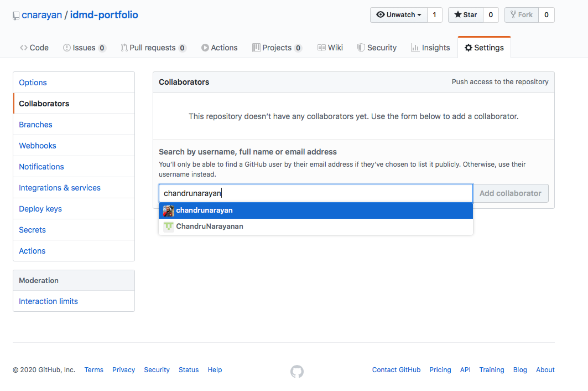Open the Wiki tab
Image resolution: width=588 pixels, height=391 pixels.
[330, 48]
